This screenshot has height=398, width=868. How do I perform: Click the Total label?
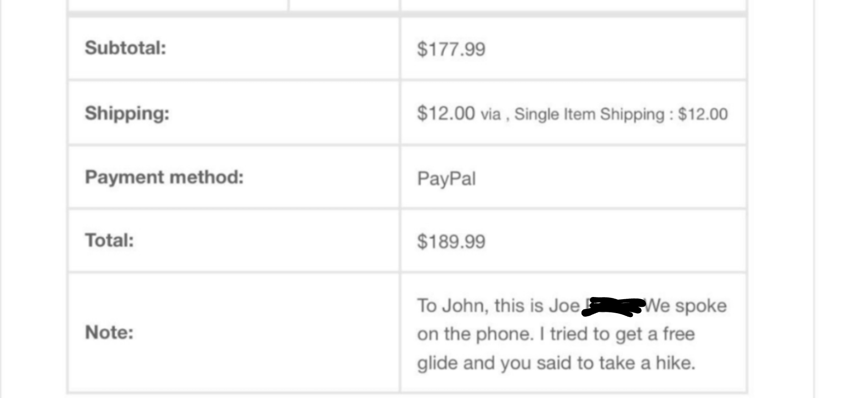(109, 241)
